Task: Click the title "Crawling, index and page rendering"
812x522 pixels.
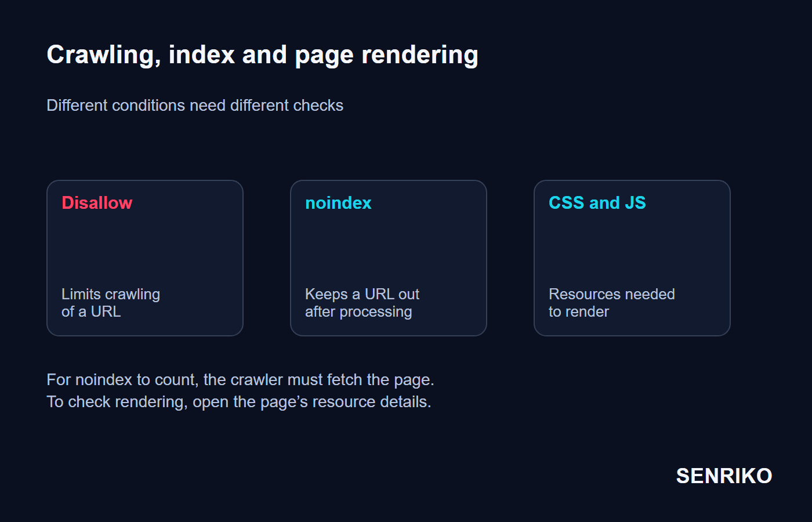Action: click(262, 55)
